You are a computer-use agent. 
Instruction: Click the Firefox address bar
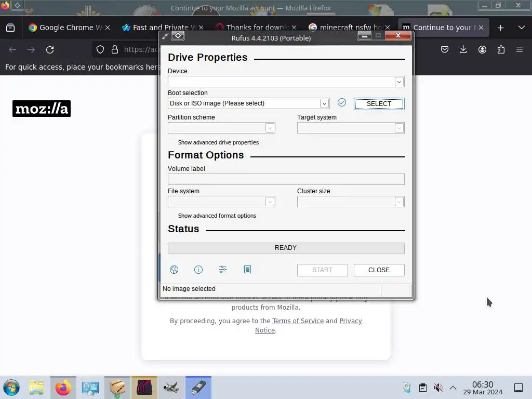click(x=141, y=49)
